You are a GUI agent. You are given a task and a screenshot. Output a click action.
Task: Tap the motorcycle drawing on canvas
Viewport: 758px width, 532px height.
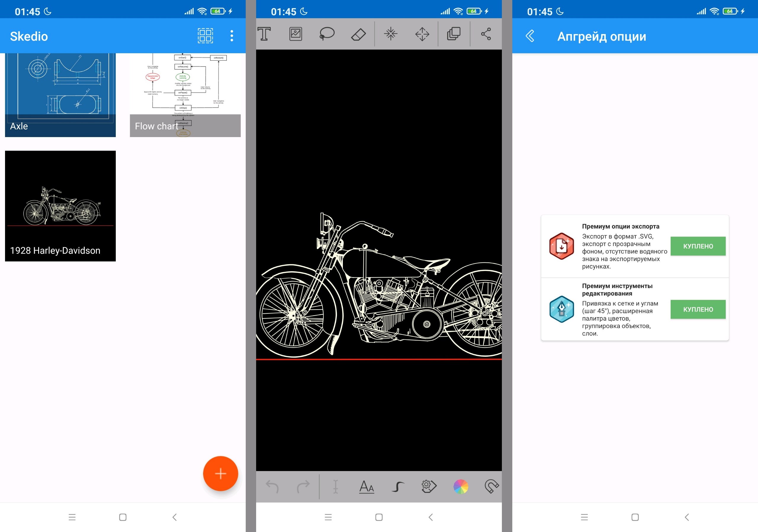point(379,285)
